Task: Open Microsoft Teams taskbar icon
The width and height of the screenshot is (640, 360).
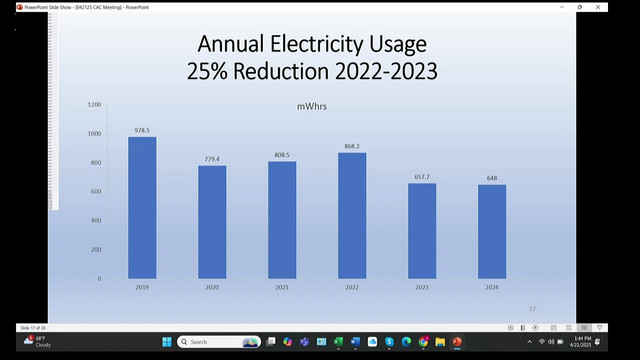Action: (x=304, y=342)
